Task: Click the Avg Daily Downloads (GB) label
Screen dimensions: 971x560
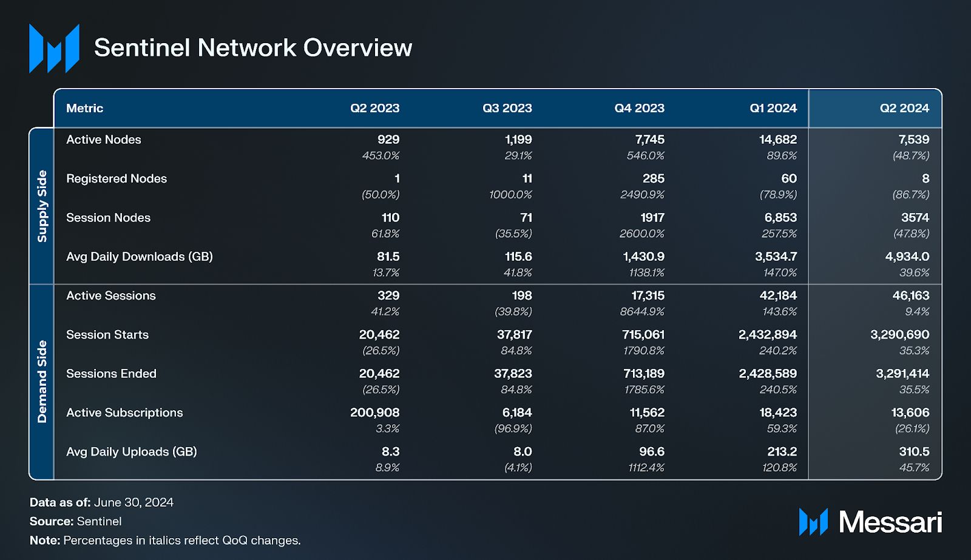Action: tap(140, 257)
